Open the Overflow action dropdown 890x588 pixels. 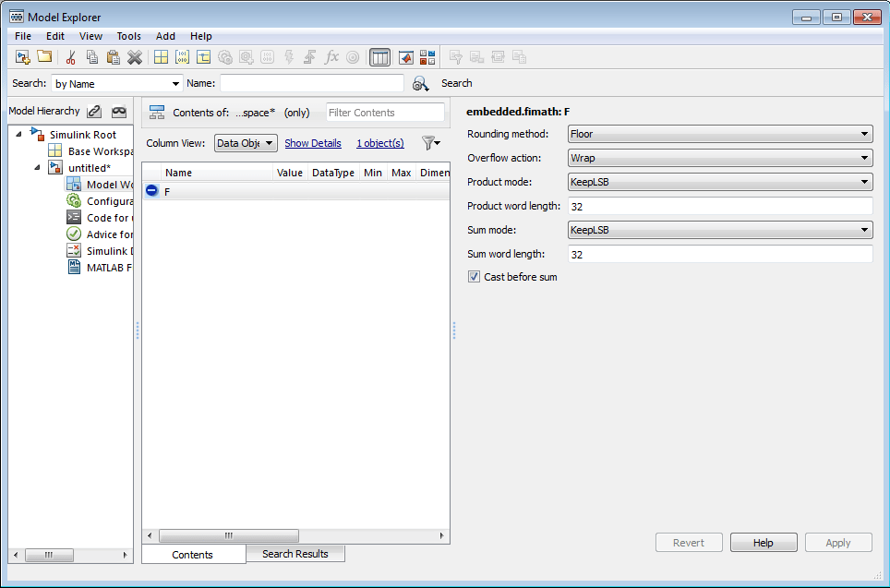(x=720, y=158)
